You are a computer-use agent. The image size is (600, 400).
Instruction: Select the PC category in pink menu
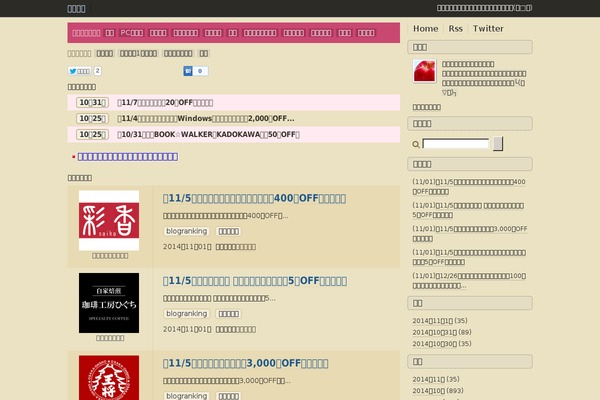[x=132, y=33]
